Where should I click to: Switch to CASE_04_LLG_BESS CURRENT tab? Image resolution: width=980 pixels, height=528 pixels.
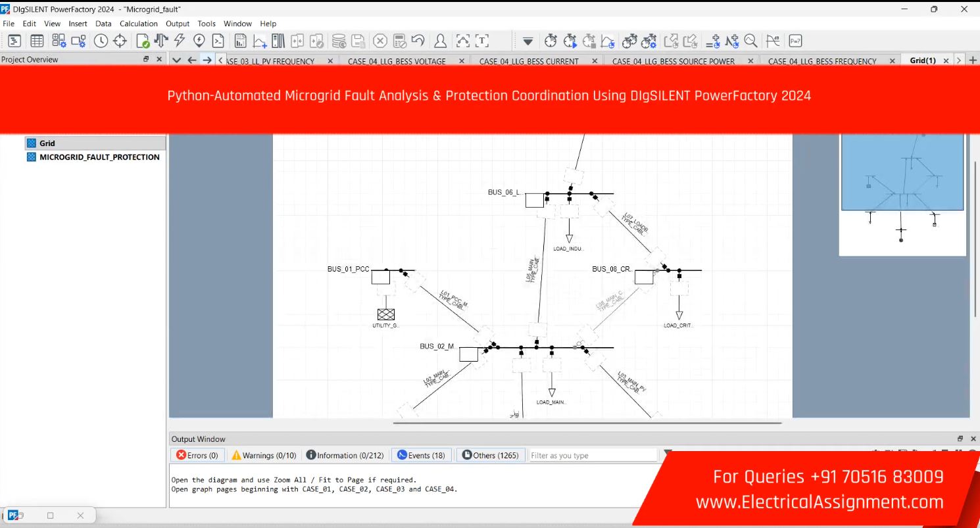coord(529,61)
